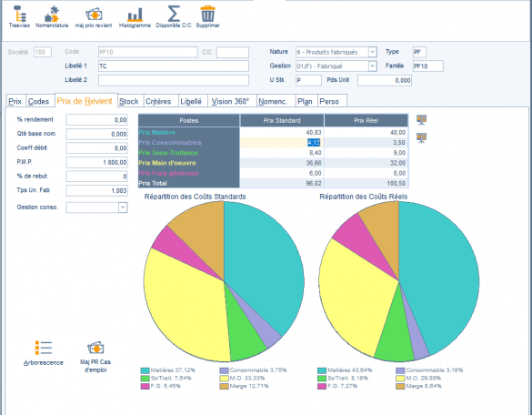The image size is (532, 415).
Task: Click the Prix Réel column header
Action: click(366, 120)
